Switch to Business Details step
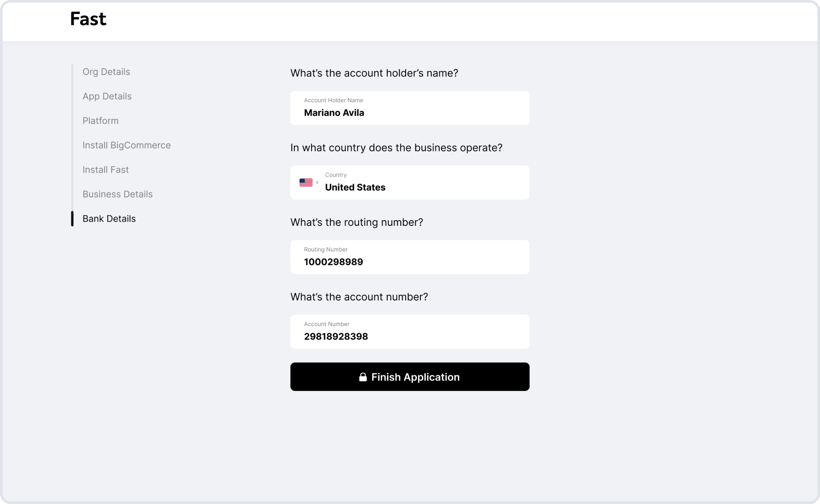The width and height of the screenshot is (820, 504). click(118, 194)
